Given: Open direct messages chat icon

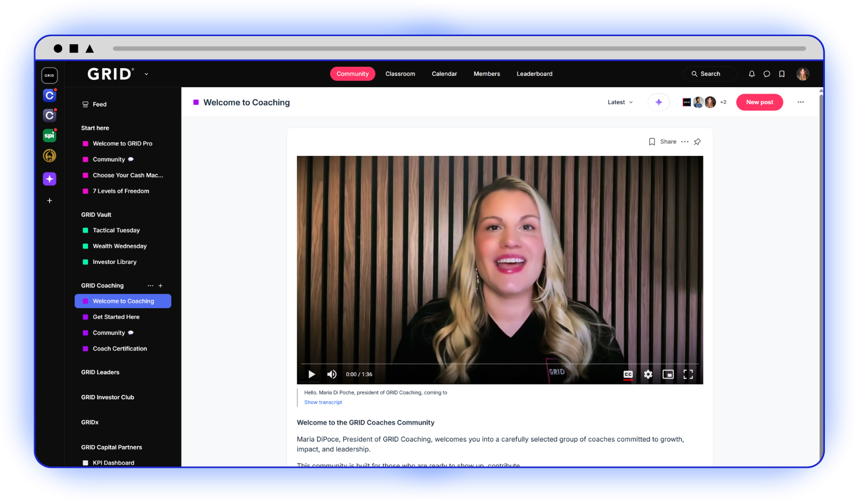Looking at the screenshot, I should (x=767, y=74).
